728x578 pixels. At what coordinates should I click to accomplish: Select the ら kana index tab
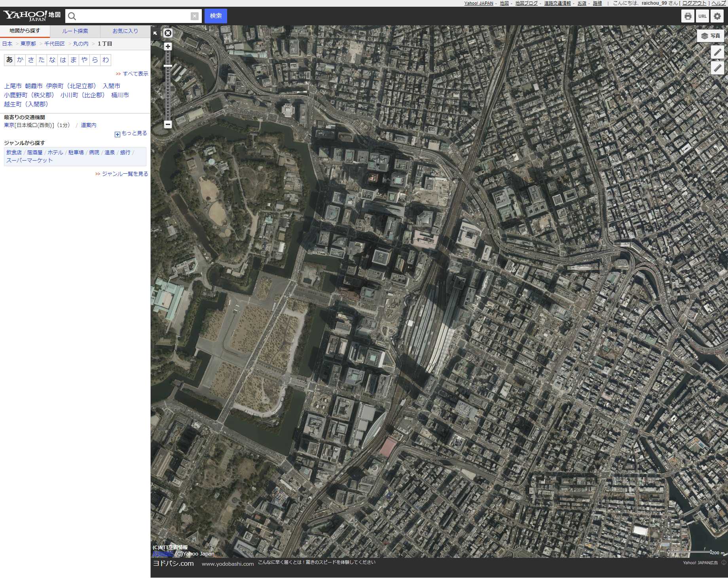click(95, 60)
